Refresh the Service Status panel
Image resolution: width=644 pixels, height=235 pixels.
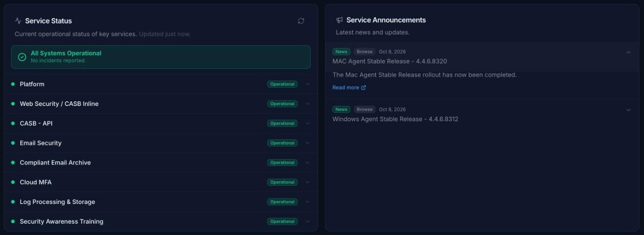point(301,21)
